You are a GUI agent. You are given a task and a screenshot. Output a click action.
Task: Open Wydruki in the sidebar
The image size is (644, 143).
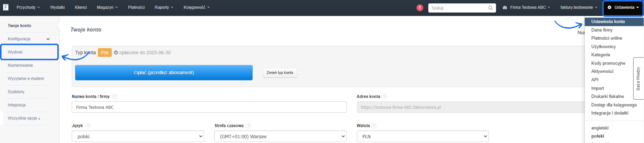coord(15,52)
